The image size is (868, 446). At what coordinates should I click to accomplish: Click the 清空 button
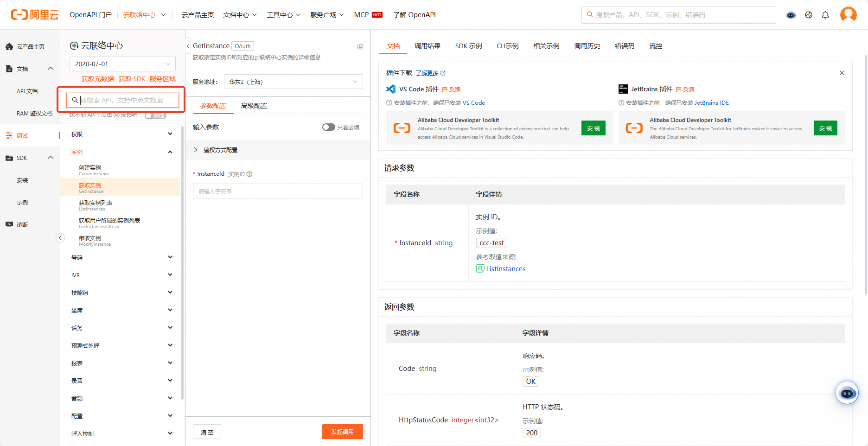pos(207,432)
